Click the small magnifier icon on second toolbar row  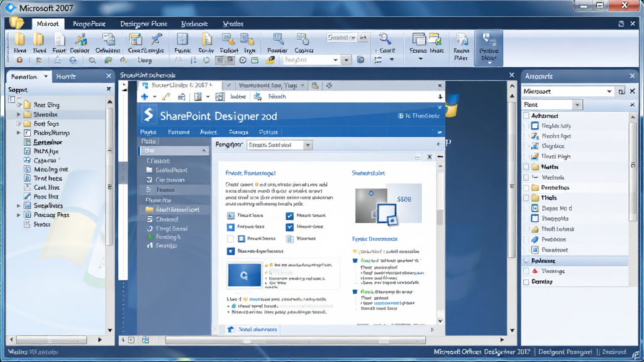(x=92, y=60)
